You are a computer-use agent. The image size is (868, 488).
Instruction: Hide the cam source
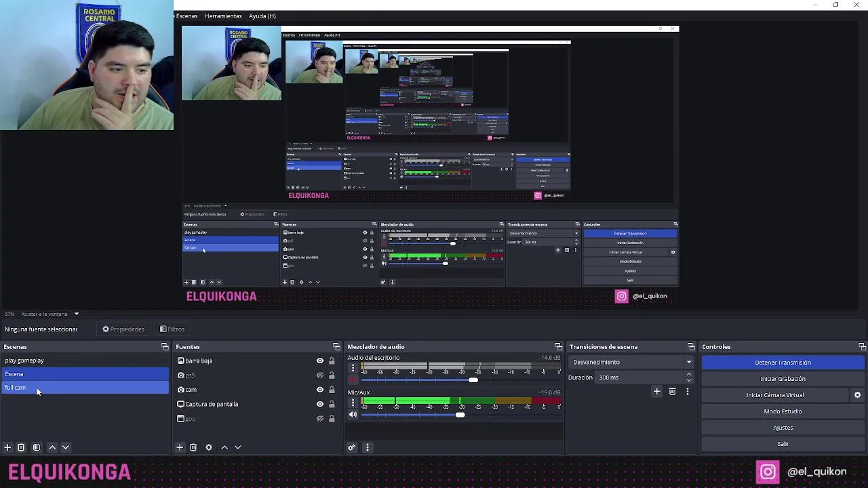[320, 390]
